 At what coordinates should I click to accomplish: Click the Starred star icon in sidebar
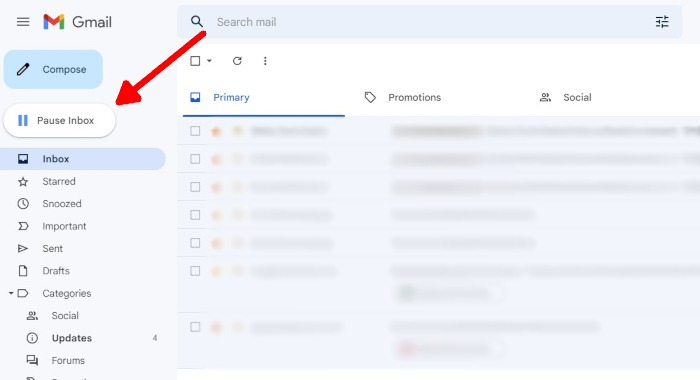[x=23, y=181]
